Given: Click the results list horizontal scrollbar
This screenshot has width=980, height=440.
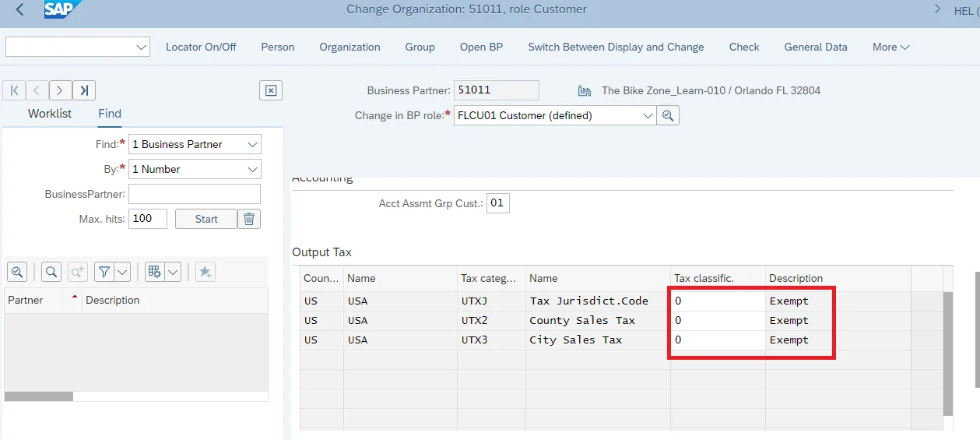Looking at the screenshot, I should 39,396.
